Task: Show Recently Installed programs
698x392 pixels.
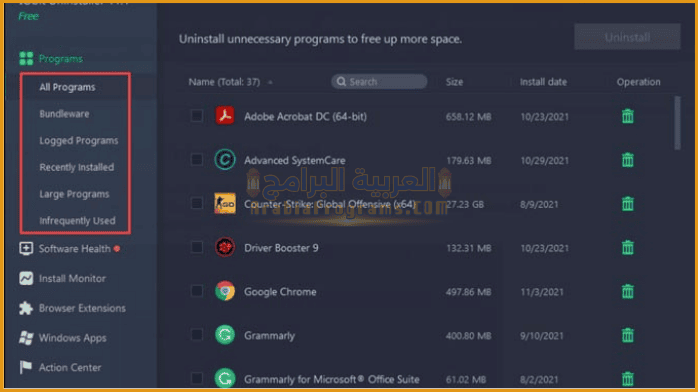Action: pos(77,167)
